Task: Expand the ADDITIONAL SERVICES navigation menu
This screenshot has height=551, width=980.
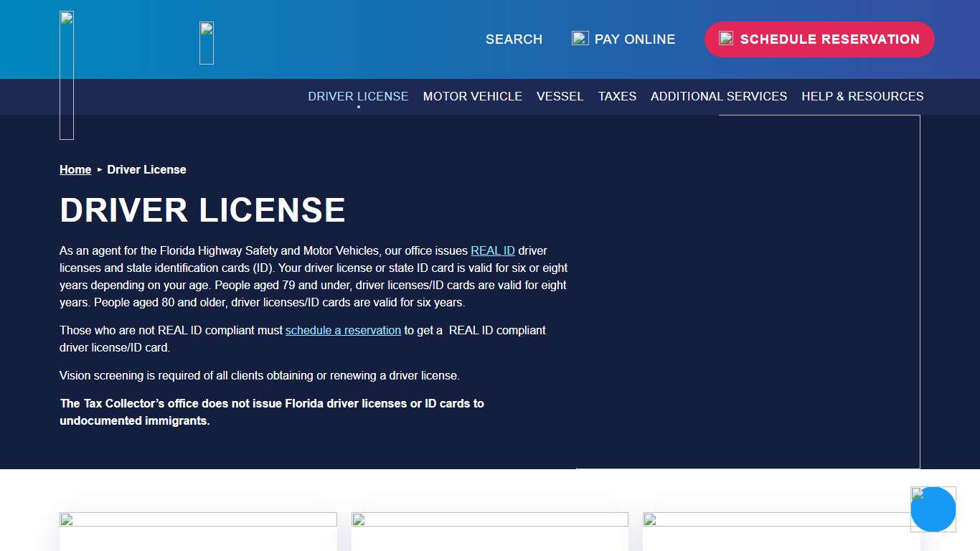Action: 719,96
